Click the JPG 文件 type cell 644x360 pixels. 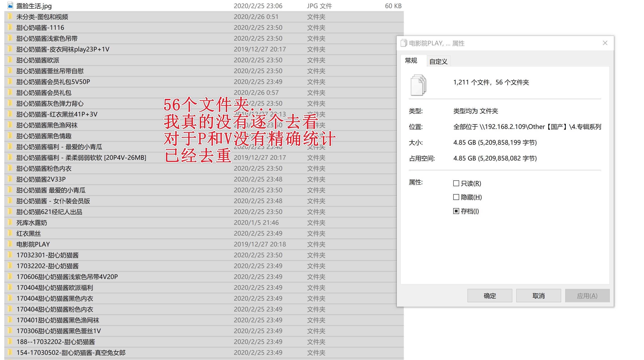click(x=319, y=6)
